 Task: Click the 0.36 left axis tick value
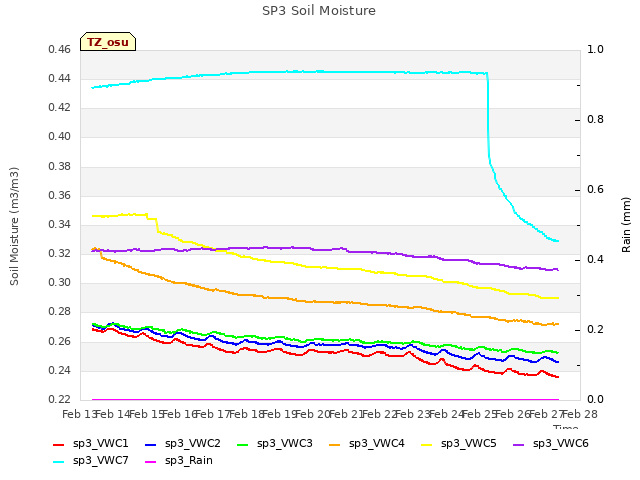click(x=60, y=196)
